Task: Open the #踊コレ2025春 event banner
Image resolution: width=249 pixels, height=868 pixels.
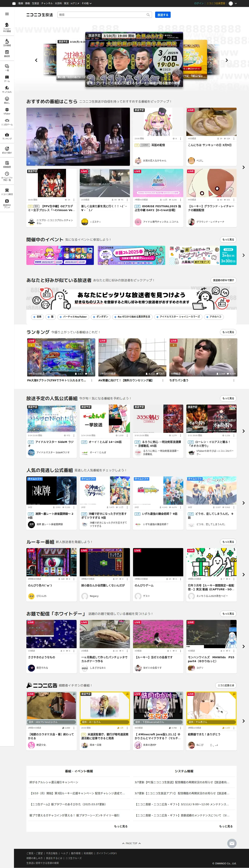Action: click(x=132, y=255)
